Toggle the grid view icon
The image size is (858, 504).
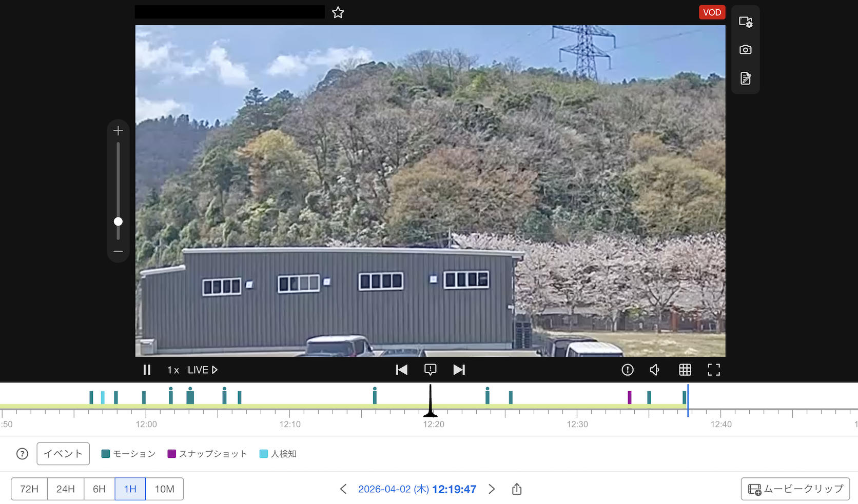(x=685, y=370)
